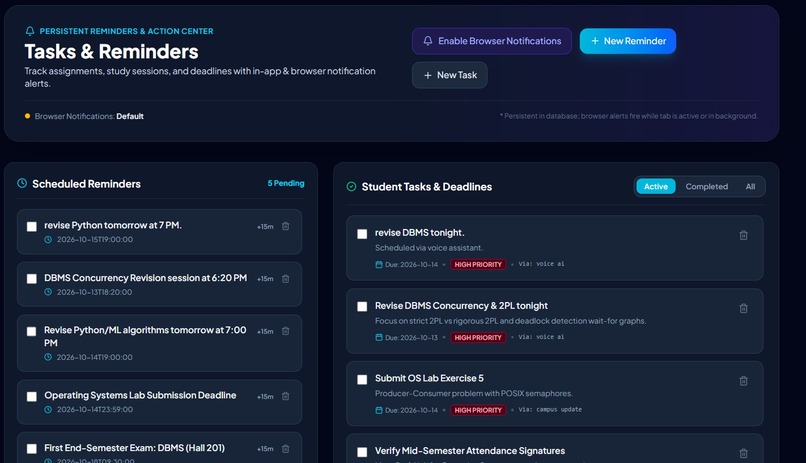Switch to the Active tasks tab
The height and width of the screenshot is (463, 806).
point(655,187)
